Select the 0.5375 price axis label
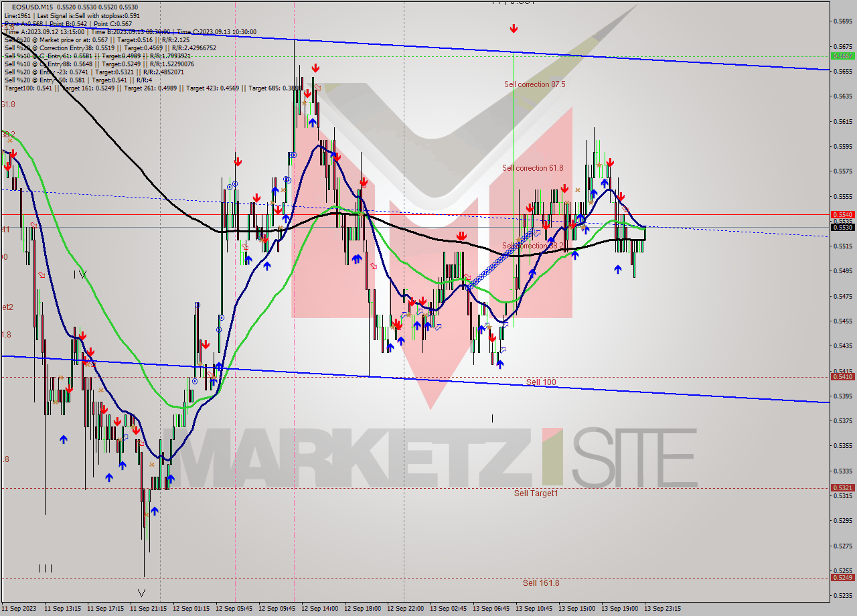This screenshot has width=857, height=616. pos(843,420)
